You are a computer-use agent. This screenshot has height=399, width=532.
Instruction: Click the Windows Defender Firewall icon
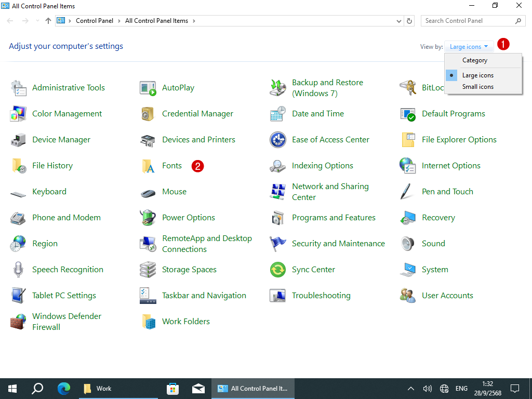pyautogui.click(x=18, y=322)
